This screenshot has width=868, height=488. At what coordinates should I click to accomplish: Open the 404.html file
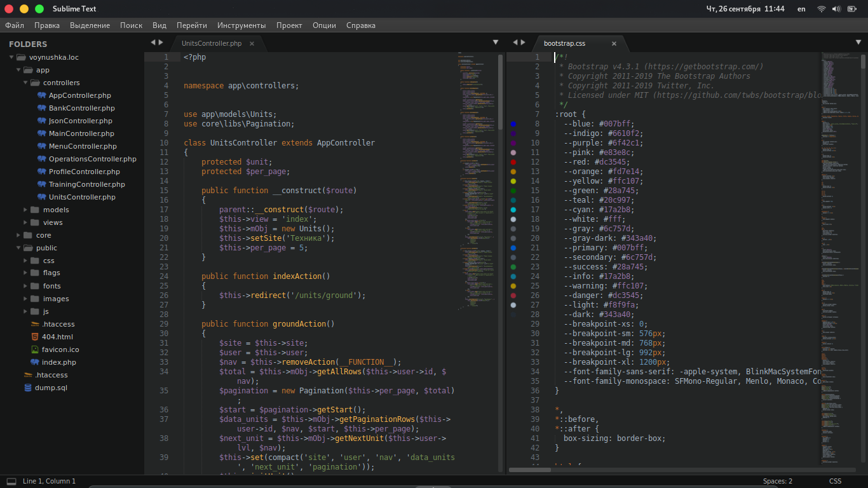pos(57,337)
